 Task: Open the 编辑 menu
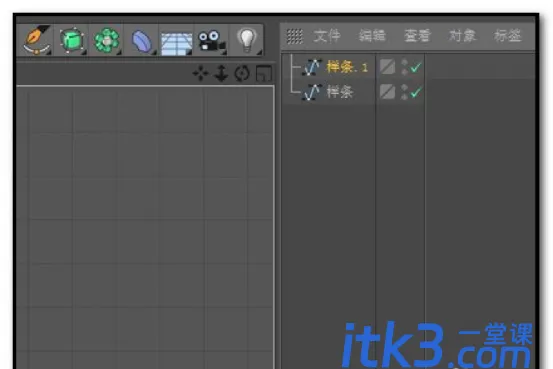click(372, 36)
